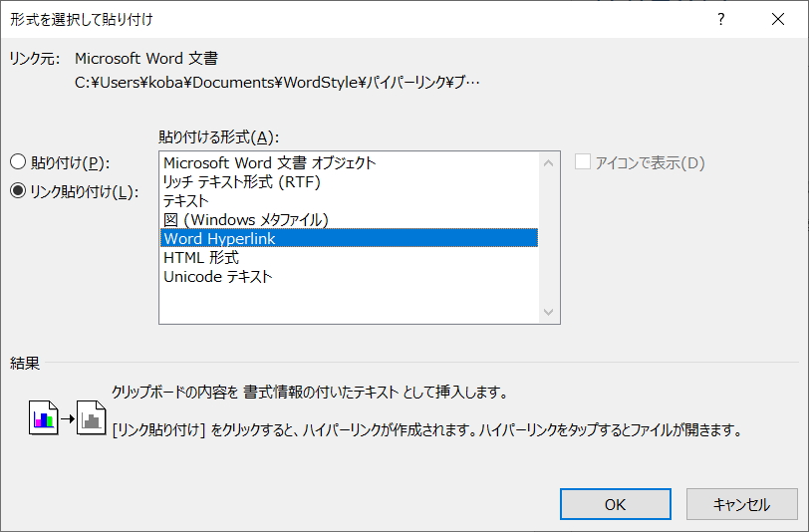The height and width of the screenshot is (532, 809).
Task: Choose Microsoft Word 文書 オブジェクト format
Action: point(269,162)
